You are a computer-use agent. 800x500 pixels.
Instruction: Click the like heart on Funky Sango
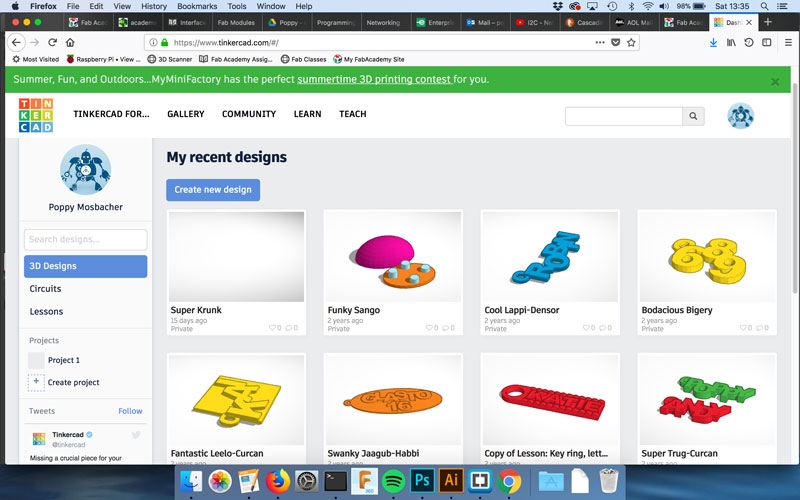click(429, 328)
